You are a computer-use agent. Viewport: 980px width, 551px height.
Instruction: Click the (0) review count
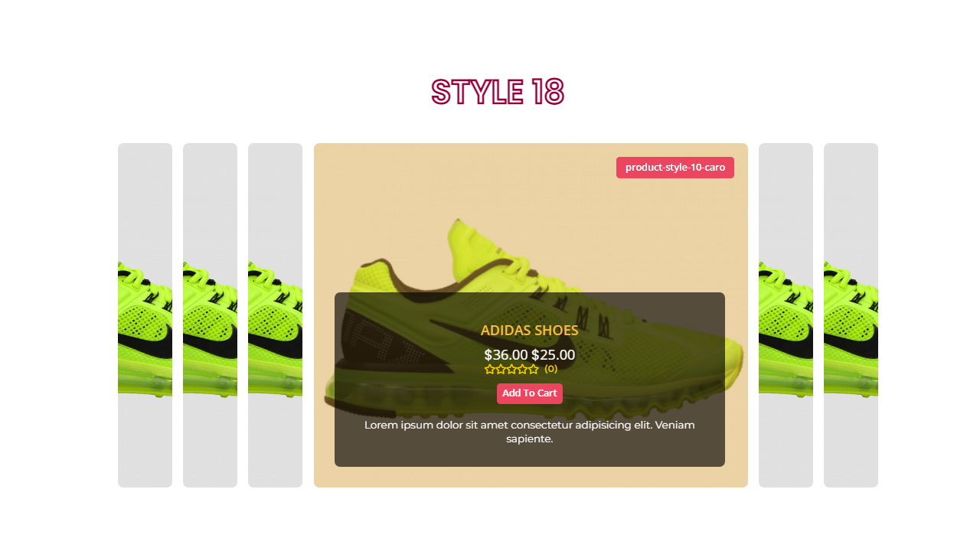(551, 369)
